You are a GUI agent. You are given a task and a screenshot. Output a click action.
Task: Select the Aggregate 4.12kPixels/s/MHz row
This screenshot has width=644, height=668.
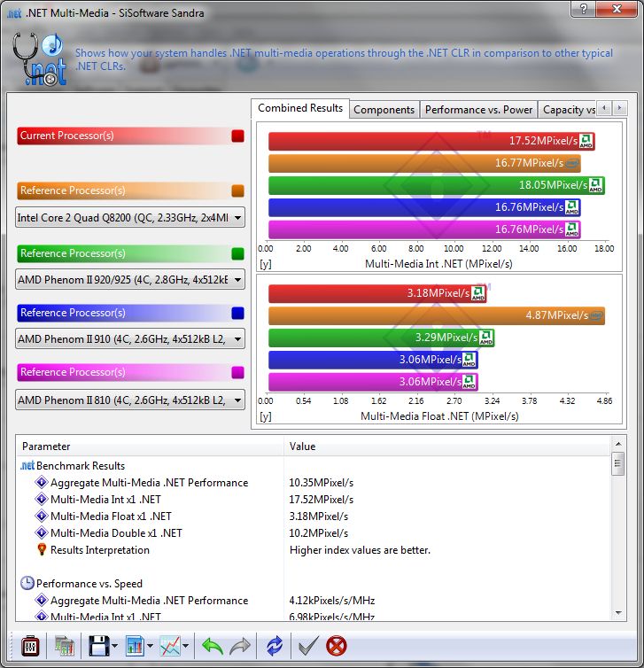(314, 601)
